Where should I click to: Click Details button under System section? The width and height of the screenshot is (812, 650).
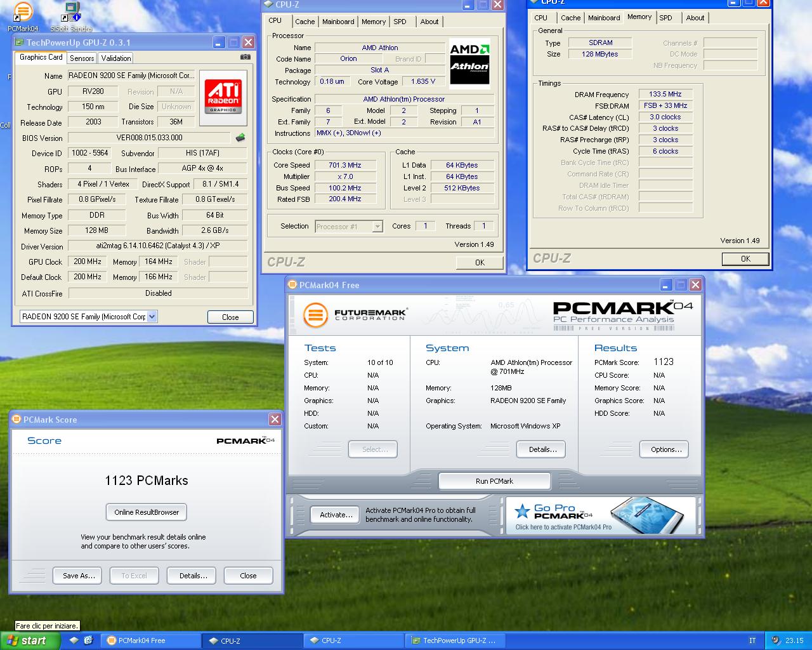pos(542,449)
